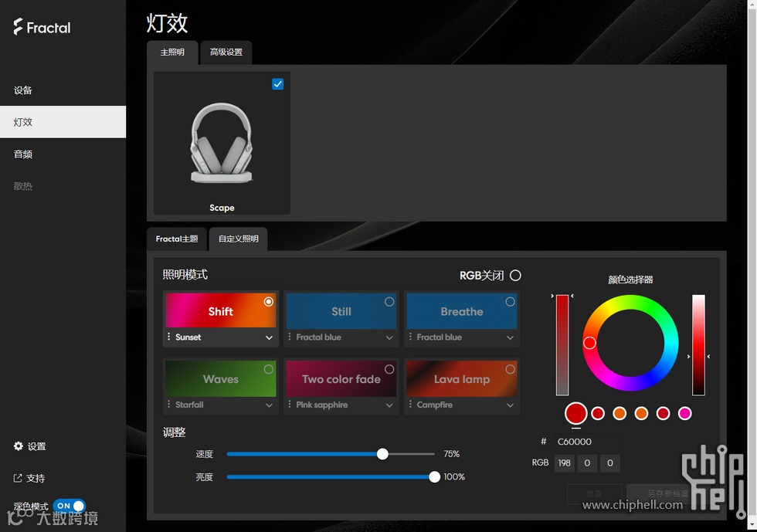Click the RGB green value field
The image size is (757, 532).
(587, 463)
